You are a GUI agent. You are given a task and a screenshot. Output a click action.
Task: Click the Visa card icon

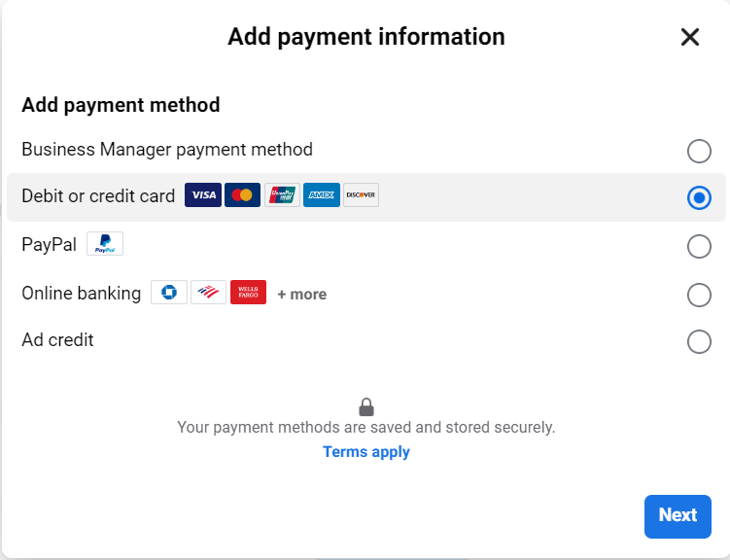pyautogui.click(x=203, y=195)
